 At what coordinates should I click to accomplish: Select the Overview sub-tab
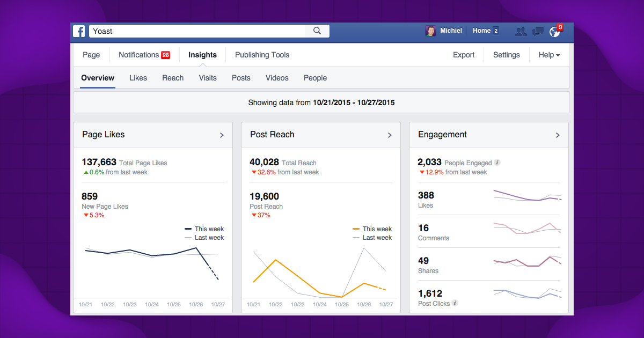click(x=98, y=78)
